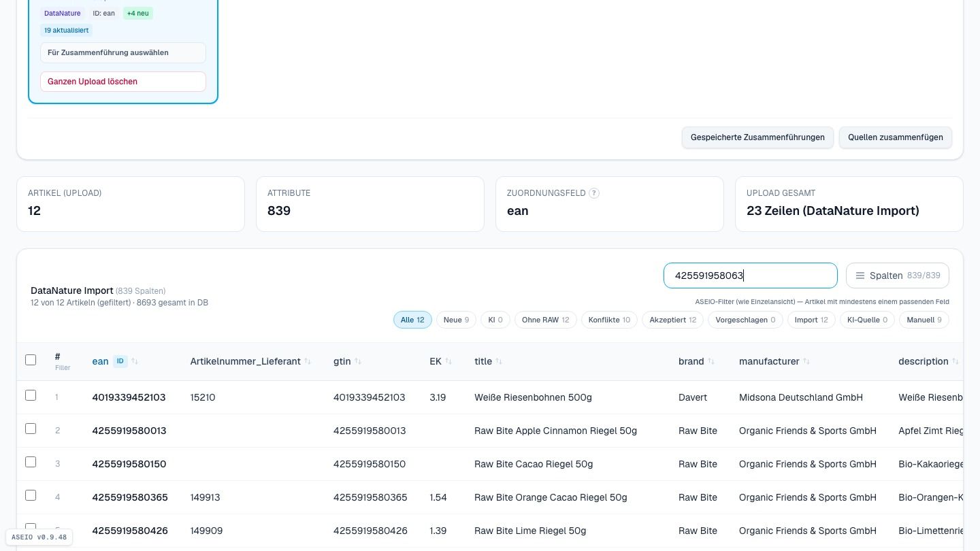Image resolution: width=980 pixels, height=551 pixels.
Task: Filter by Neue 9 articles
Action: (x=456, y=320)
